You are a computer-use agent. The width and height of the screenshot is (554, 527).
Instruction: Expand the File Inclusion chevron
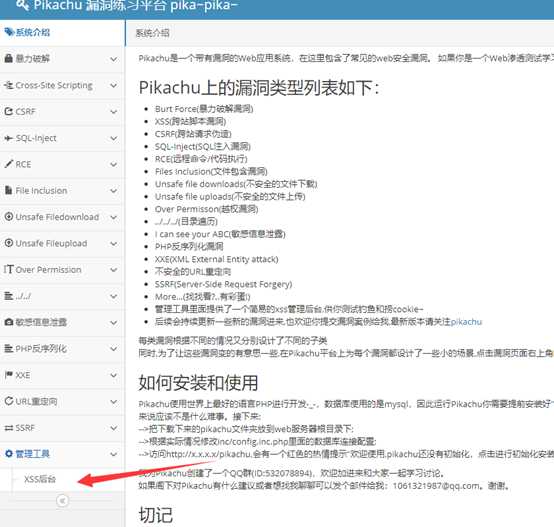click(113, 191)
